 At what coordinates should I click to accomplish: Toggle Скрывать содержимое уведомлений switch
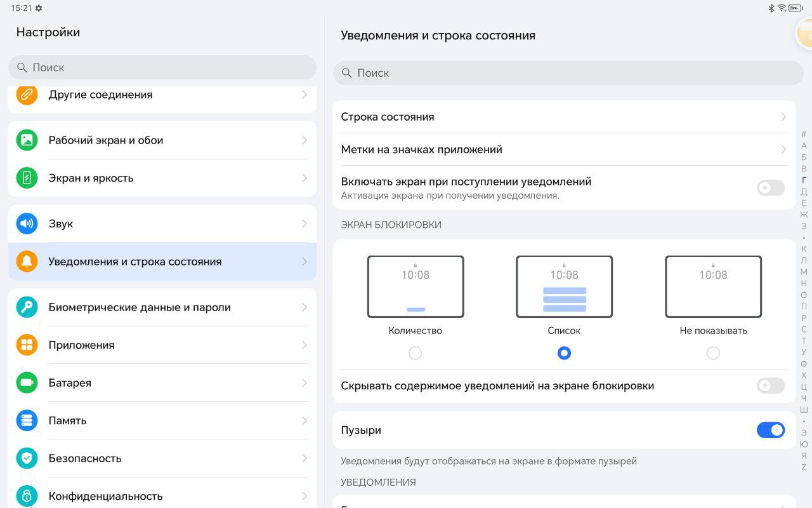tap(771, 385)
